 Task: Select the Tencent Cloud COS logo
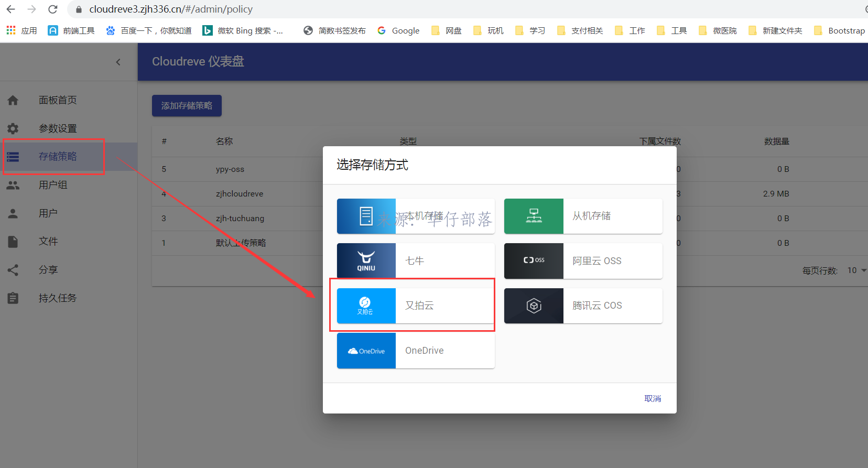point(534,306)
